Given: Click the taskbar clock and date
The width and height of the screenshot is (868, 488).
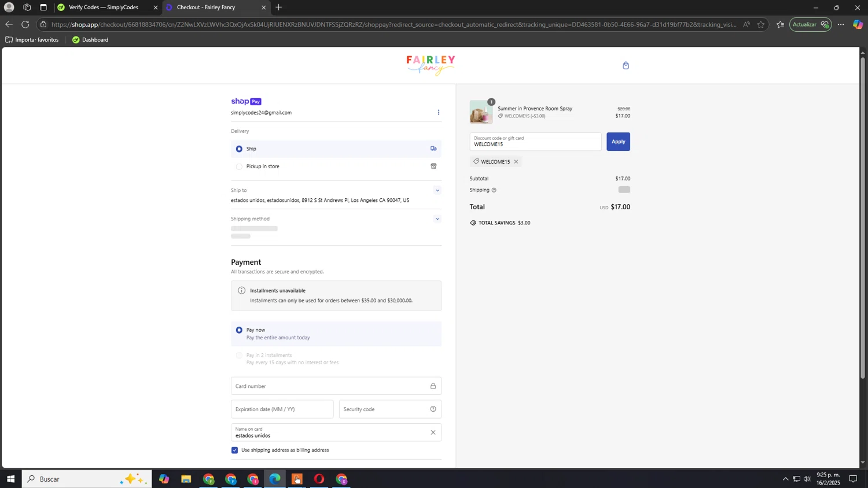Looking at the screenshot, I should tap(828, 479).
